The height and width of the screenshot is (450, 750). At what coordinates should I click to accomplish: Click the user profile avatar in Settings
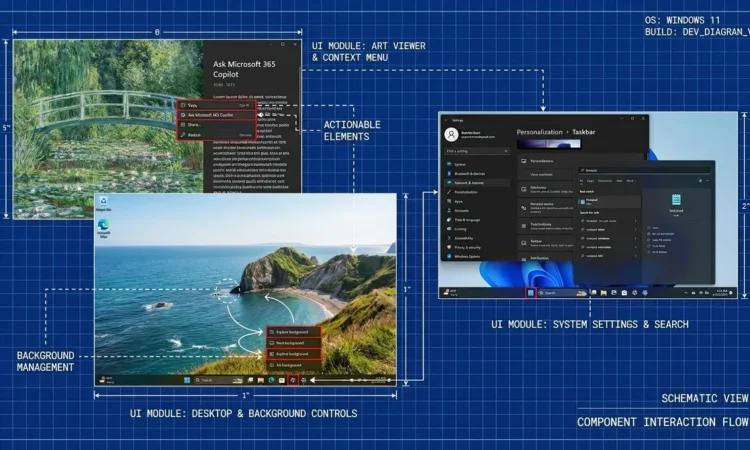coord(452,133)
